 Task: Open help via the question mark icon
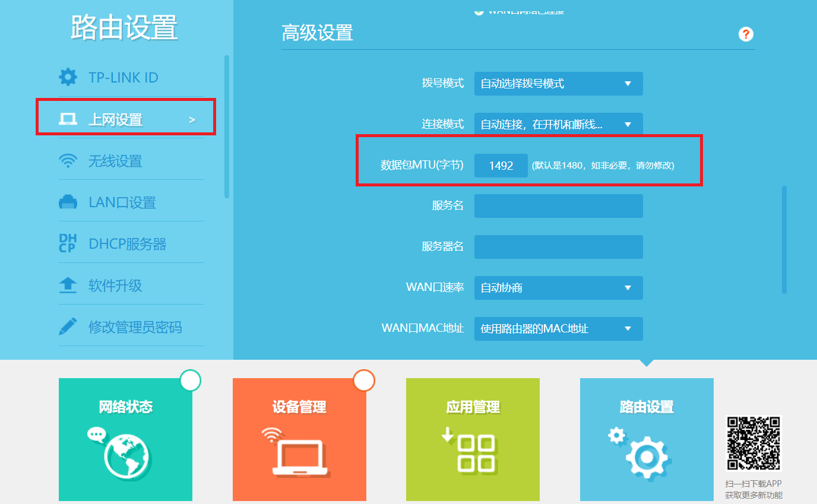(746, 34)
